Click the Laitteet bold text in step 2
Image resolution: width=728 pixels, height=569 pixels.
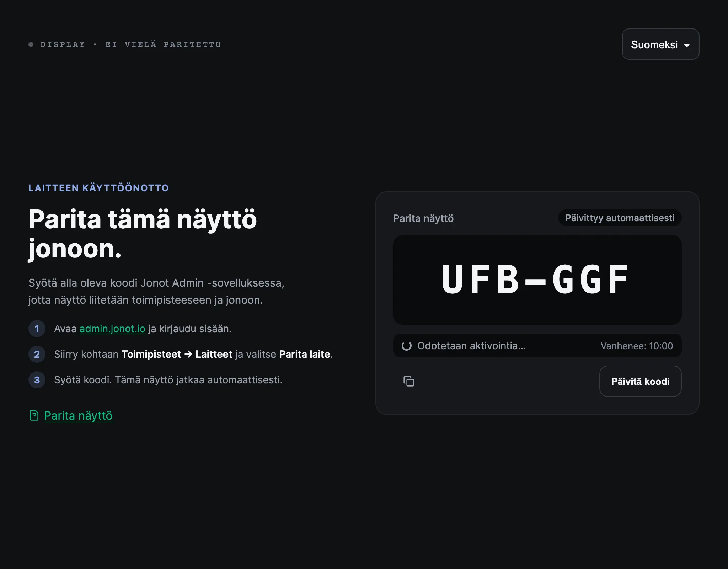[214, 354]
